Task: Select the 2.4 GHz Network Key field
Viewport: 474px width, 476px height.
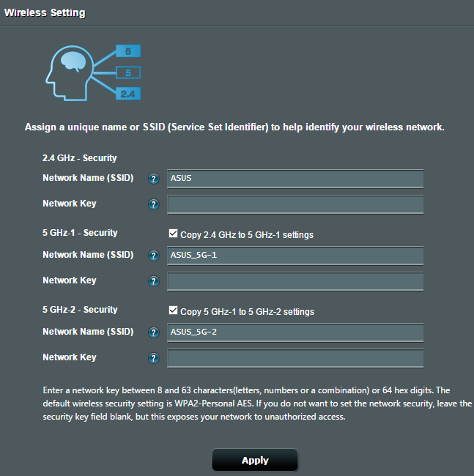Action: (x=295, y=204)
